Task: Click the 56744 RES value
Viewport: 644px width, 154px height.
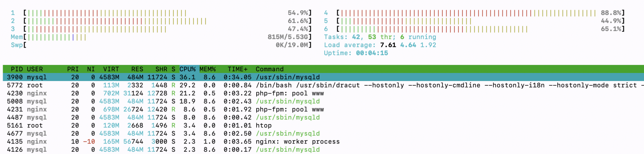Action: tap(133, 142)
